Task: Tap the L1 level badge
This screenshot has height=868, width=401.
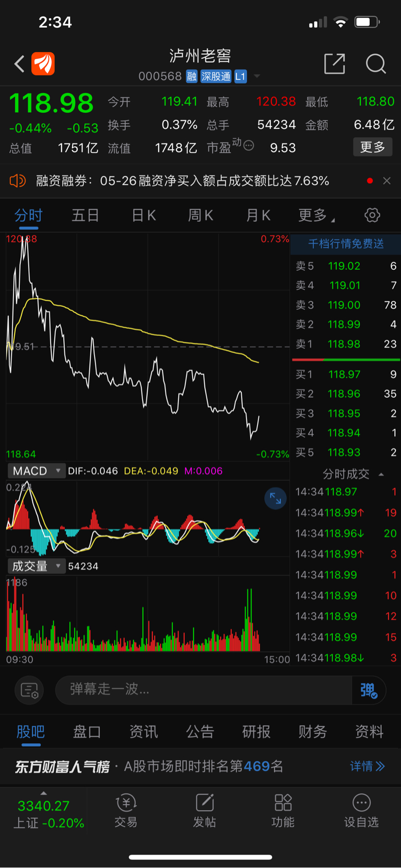Action: (240, 77)
